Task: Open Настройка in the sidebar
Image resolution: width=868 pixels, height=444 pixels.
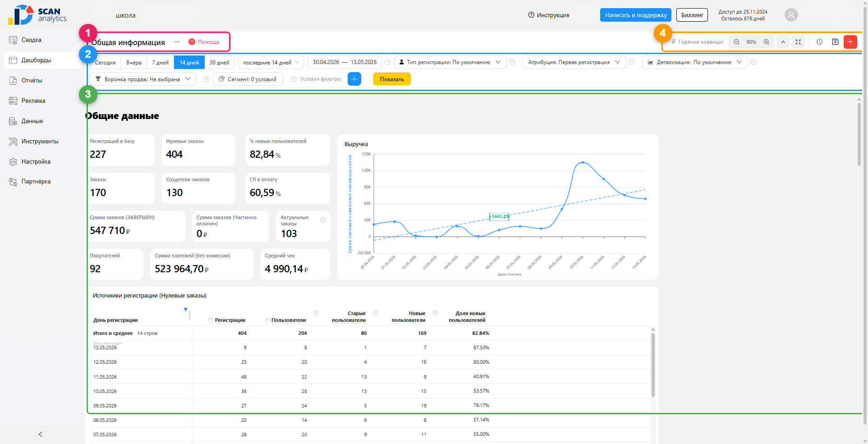Action: pyautogui.click(x=43, y=162)
